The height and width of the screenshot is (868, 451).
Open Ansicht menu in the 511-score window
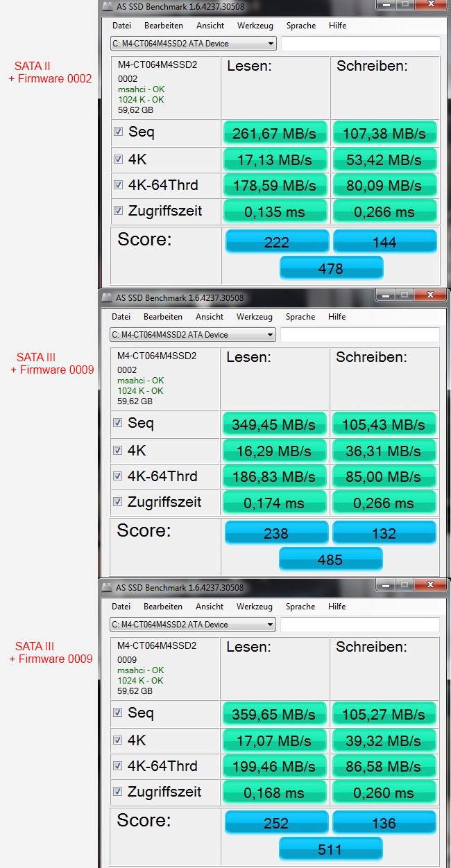(210, 607)
